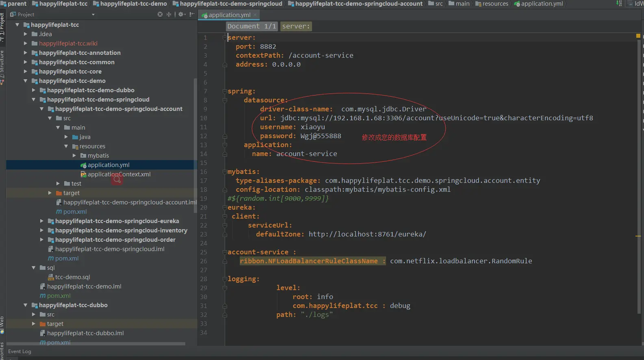Toggle the fold marker for logging section
Image resolution: width=644 pixels, height=360 pixels.
pyautogui.click(x=225, y=279)
